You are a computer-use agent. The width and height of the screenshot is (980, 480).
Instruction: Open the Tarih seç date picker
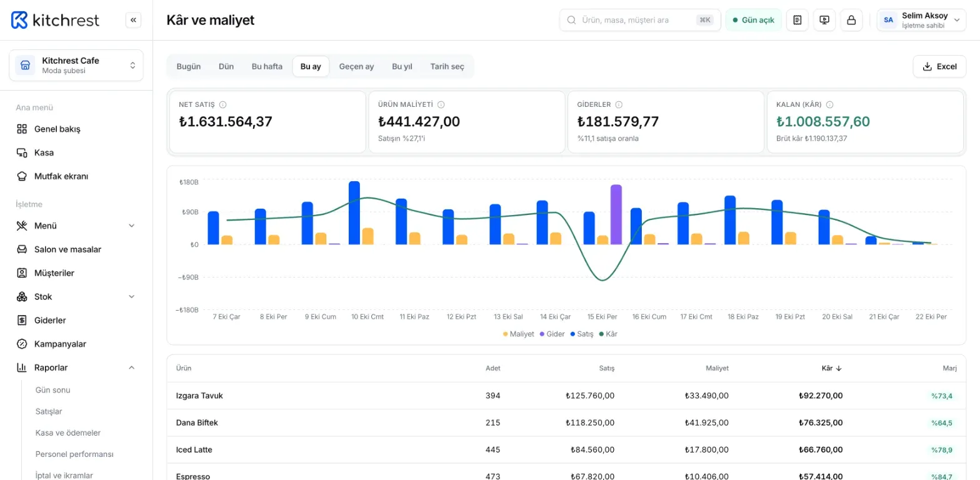447,66
